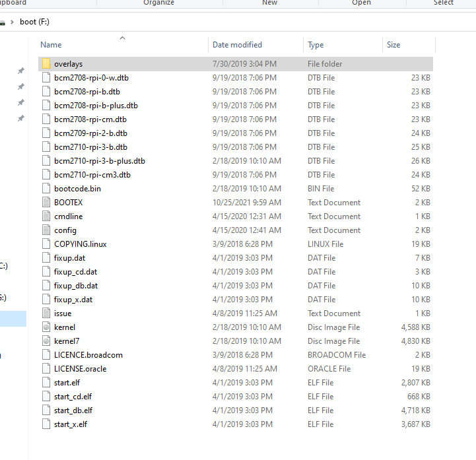The width and height of the screenshot is (476, 460).
Task: Click the cmdline text document icon
Action: [46, 216]
